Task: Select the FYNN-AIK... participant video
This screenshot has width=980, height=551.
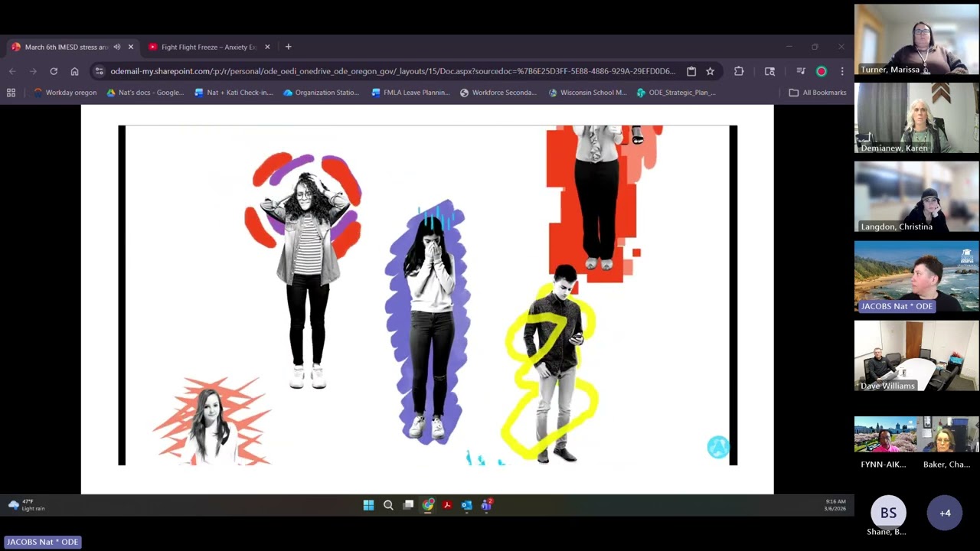Action: coord(885,435)
